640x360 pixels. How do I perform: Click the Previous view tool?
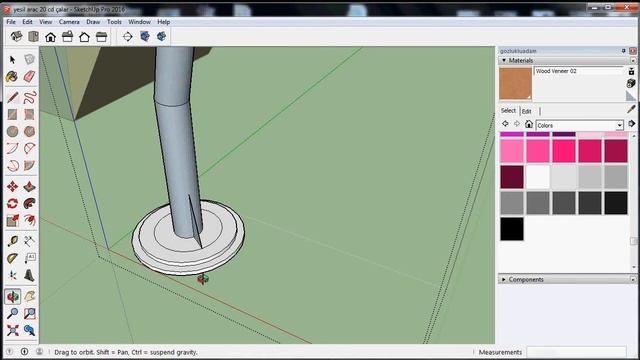(x=29, y=330)
